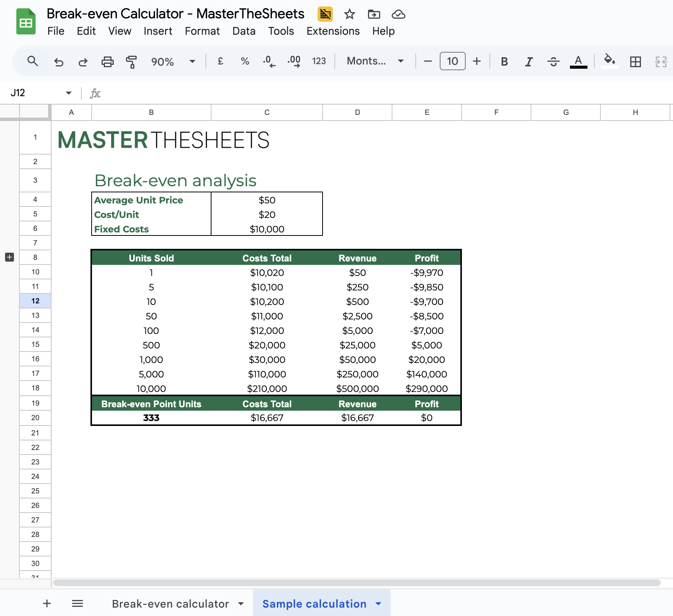
Task: Click the Redo arrow icon
Action: (83, 61)
